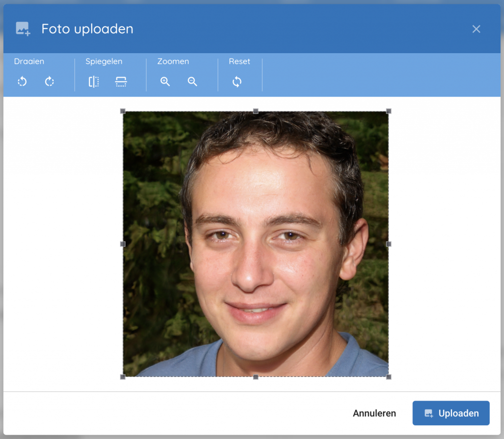The width and height of the screenshot is (504, 439).
Task: Flip the photo horizontally
Action: click(x=94, y=82)
